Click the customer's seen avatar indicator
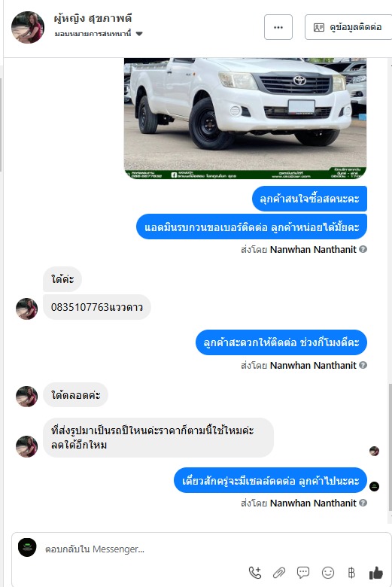The image size is (392, 587). (x=375, y=451)
